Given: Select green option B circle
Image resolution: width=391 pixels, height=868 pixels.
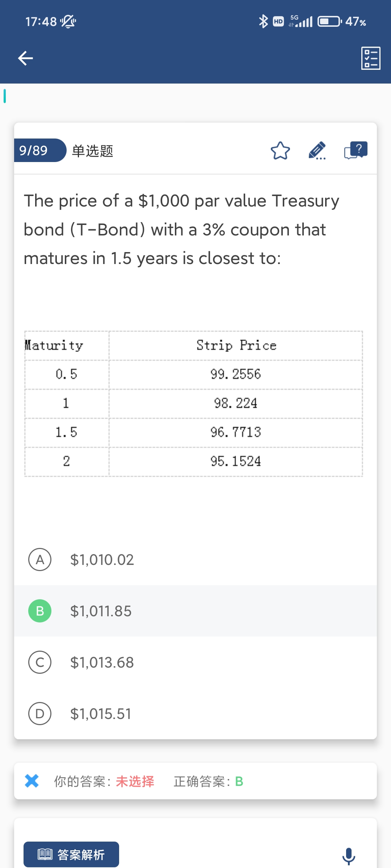Looking at the screenshot, I should [40, 611].
